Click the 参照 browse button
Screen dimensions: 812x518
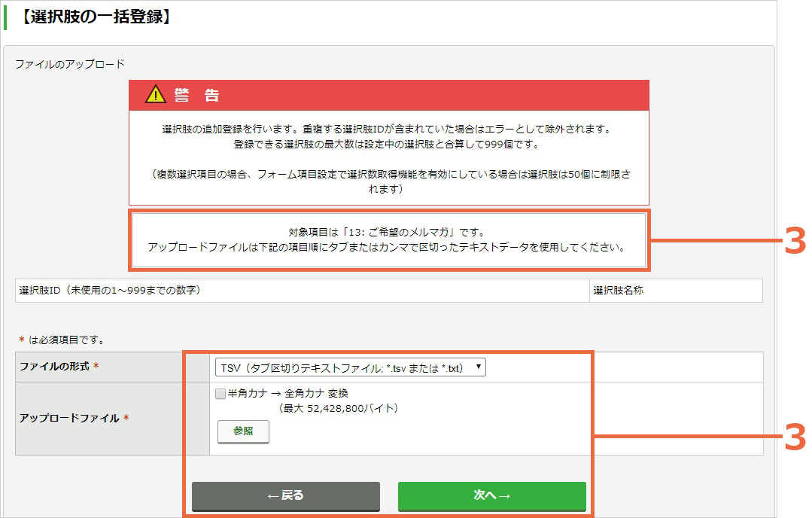(243, 431)
